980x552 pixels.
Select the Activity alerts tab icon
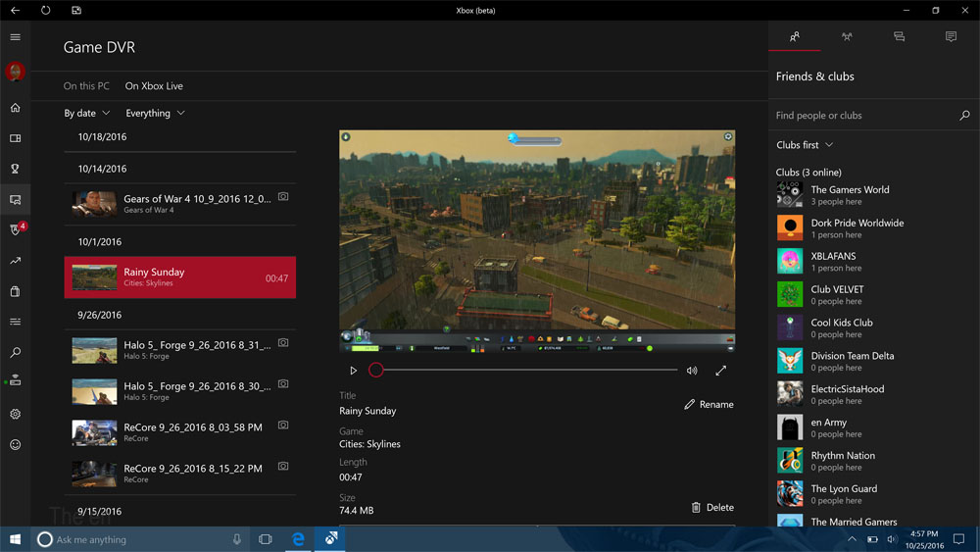[x=951, y=37]
